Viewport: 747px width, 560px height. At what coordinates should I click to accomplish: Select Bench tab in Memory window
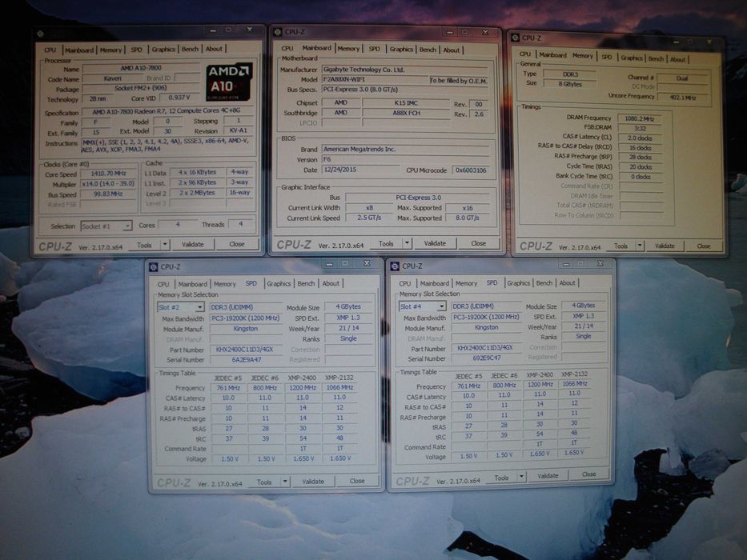(656, 58)
